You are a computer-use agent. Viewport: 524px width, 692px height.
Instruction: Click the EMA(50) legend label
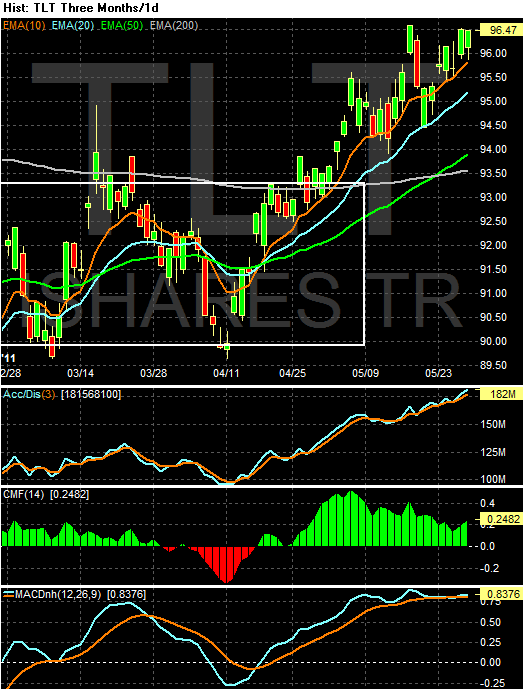click(x=122, y=26)
